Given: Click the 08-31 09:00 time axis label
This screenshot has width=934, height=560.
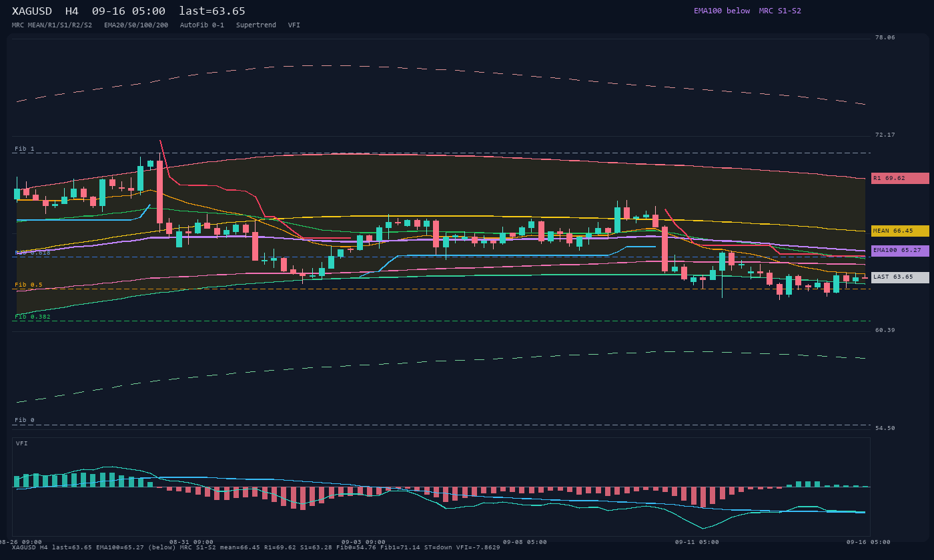Looking at the screenshot, I should tap(191, 542).
